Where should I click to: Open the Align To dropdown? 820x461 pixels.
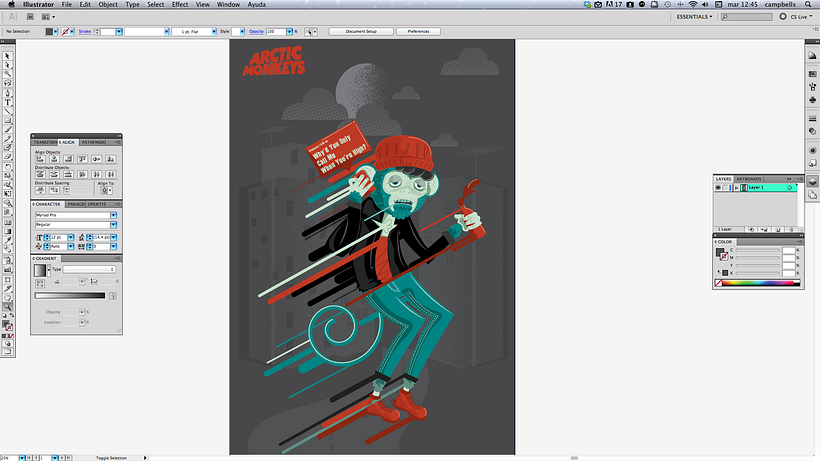point(106,190)
